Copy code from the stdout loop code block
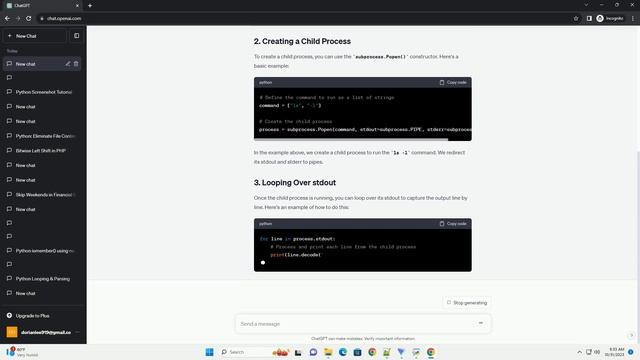 click(x=453, y=224)
